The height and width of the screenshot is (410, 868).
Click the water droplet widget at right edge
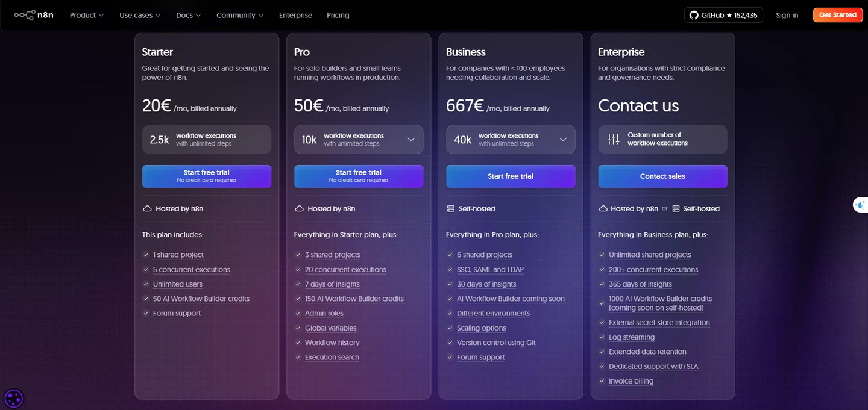860,205
